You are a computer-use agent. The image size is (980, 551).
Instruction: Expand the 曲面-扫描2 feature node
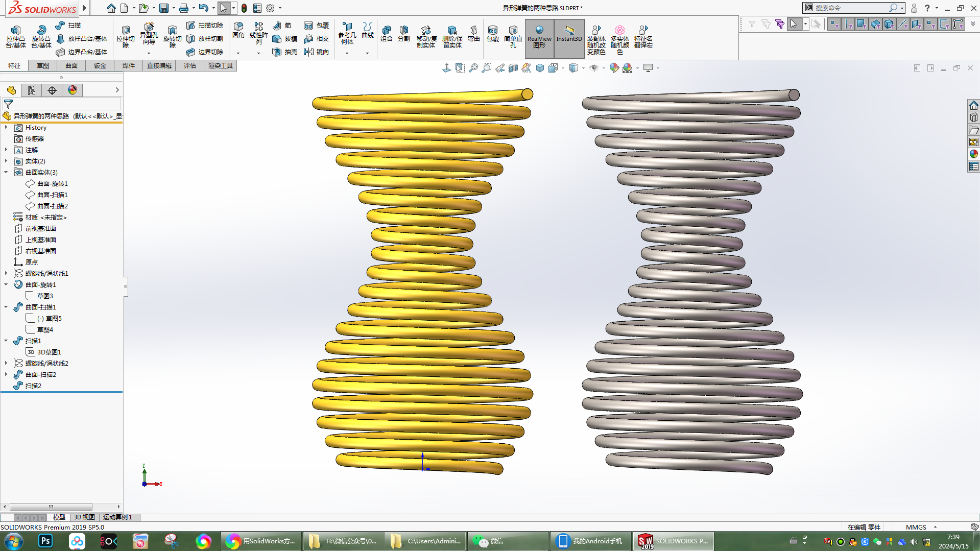pyautogui.click(x=6, y=374)
